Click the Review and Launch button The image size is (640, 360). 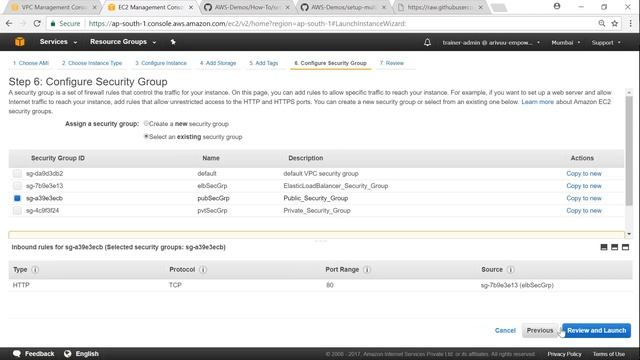click(x=596, y=331)
